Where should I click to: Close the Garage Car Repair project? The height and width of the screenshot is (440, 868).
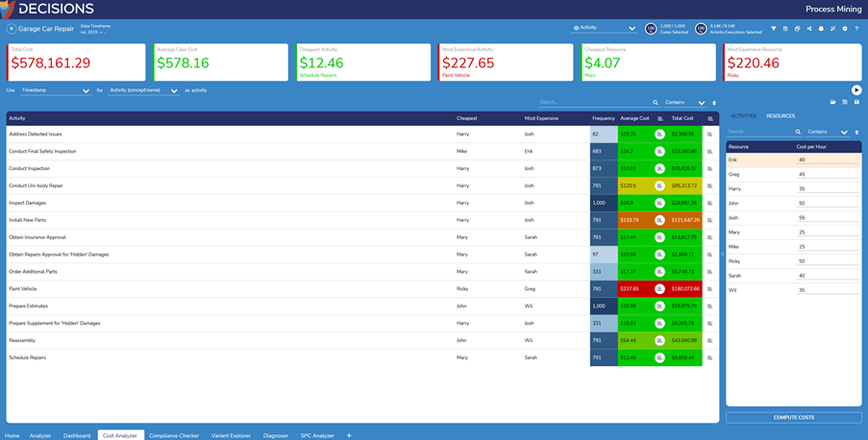click(x=12, y=29)
